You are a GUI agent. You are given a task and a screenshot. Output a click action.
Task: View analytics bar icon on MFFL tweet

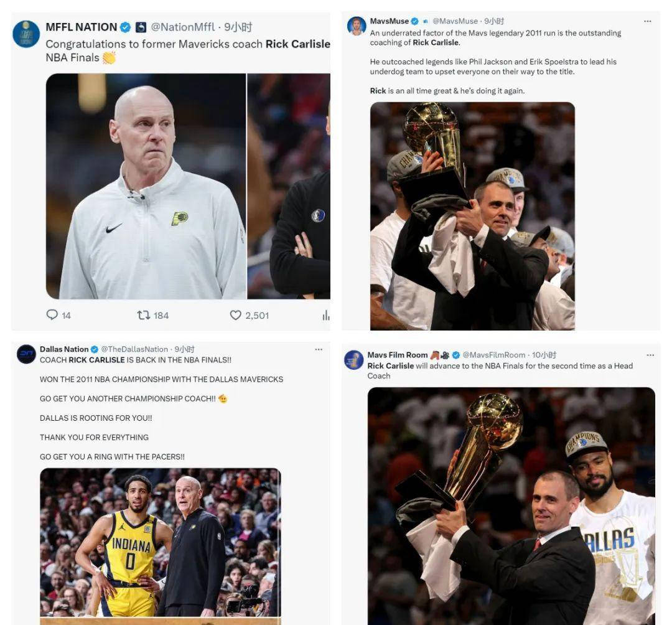point(326,316)
